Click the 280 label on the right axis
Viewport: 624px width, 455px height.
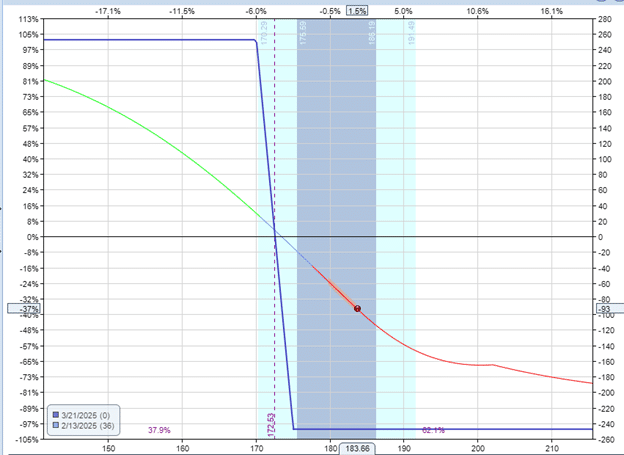coord(604,19)
